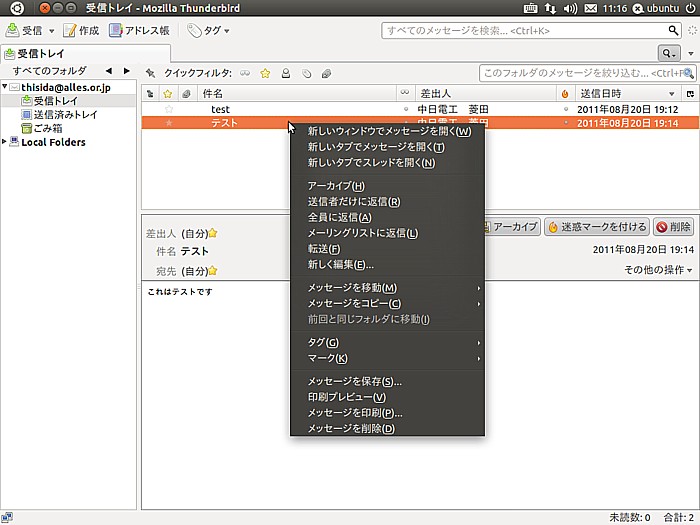This screenshot has width=700, height=525.
Task: Select ごみ箱 trash folder
Action: (42, 129)
